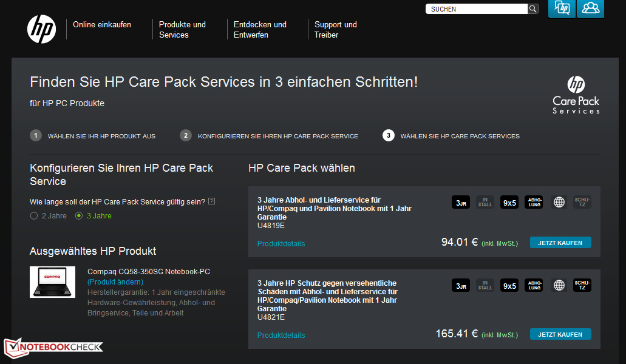The image size is (626, 364).
Task: Click into the Suchen search field
Action: 477,9
